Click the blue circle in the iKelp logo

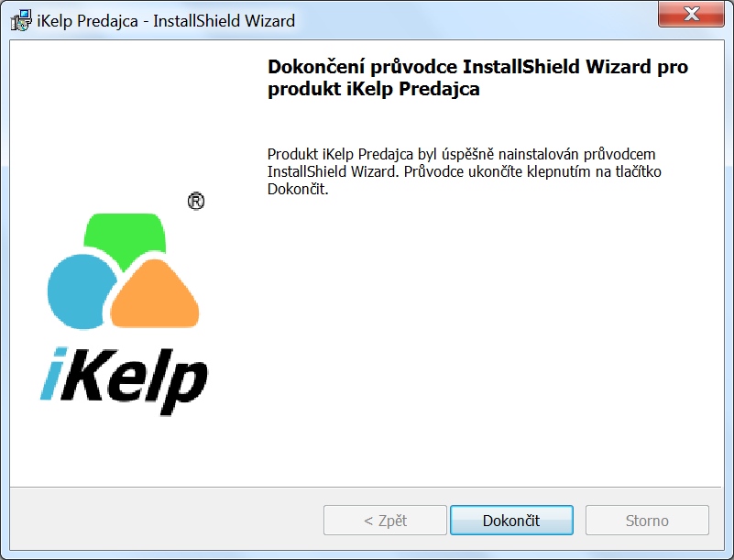(80, 291)
